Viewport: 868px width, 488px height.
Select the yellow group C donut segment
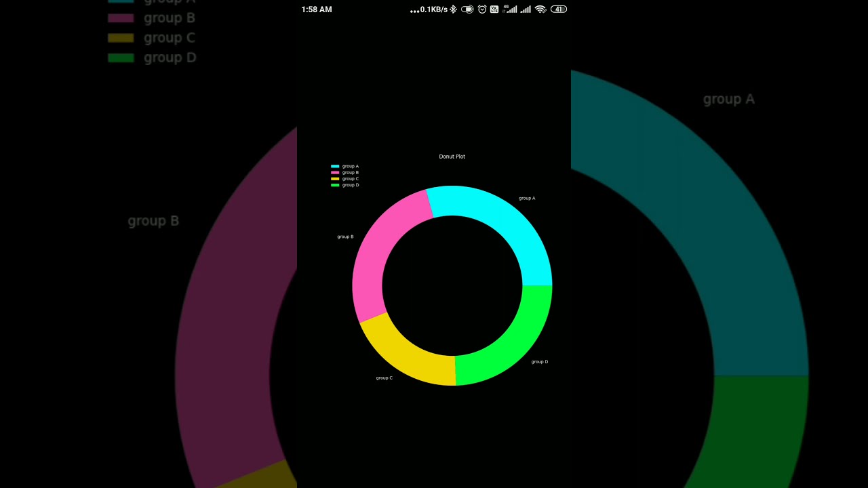coord(407,356)
